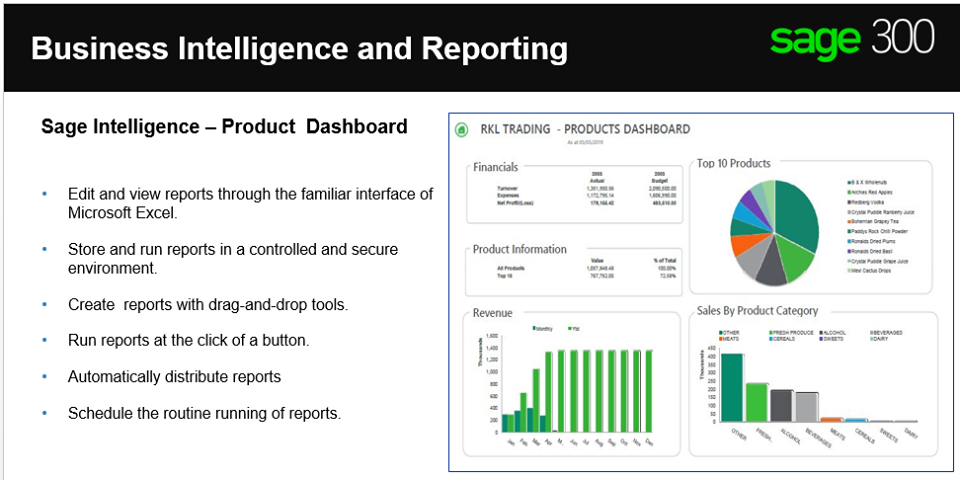Image resolution: width=960 pixels, height=480 pixels.
Task: Click the Crystal Puddle Grape Juice legend entry
Action: [878, 261]
